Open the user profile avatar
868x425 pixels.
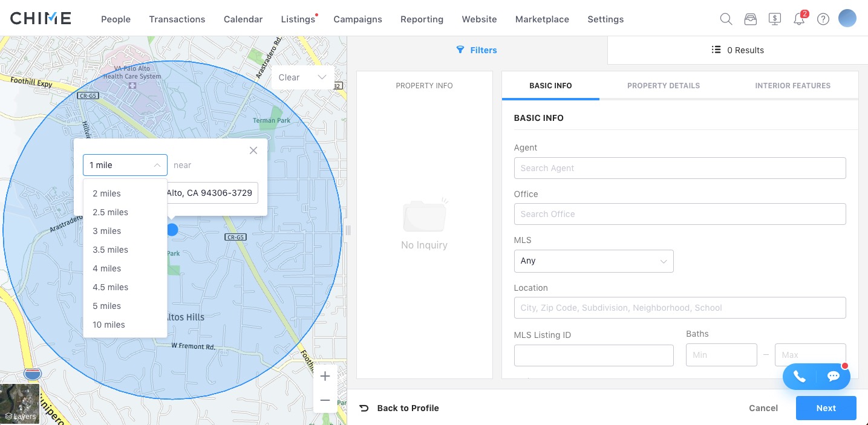(847, 18)
